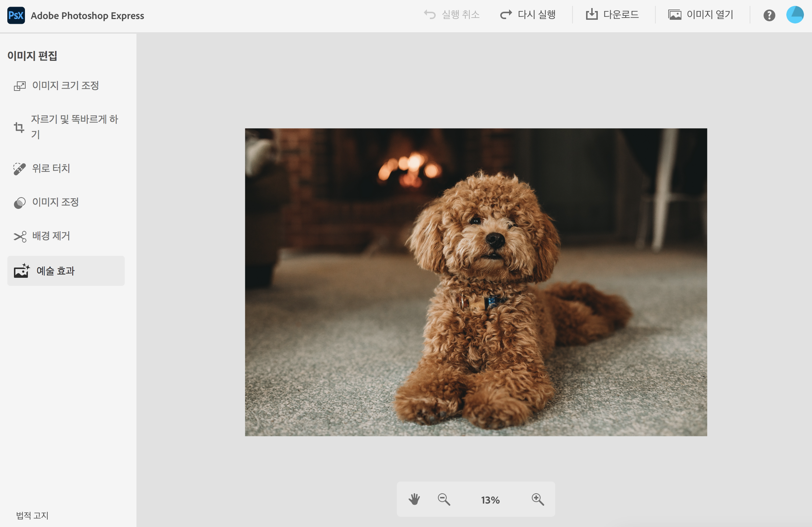Zoom in with the plus magnifier

click(x=538, y=499)
